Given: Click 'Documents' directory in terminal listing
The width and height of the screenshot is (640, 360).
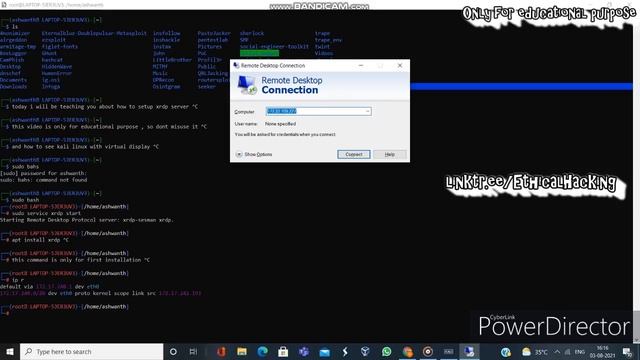Looking at the screenshot, I should click(x=13, y=80).
